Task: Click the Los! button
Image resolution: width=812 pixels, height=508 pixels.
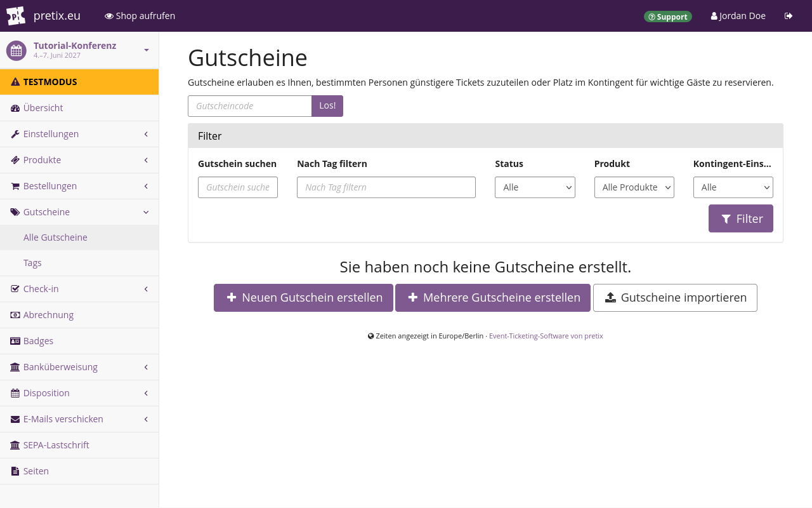Action: click(327, 106)
